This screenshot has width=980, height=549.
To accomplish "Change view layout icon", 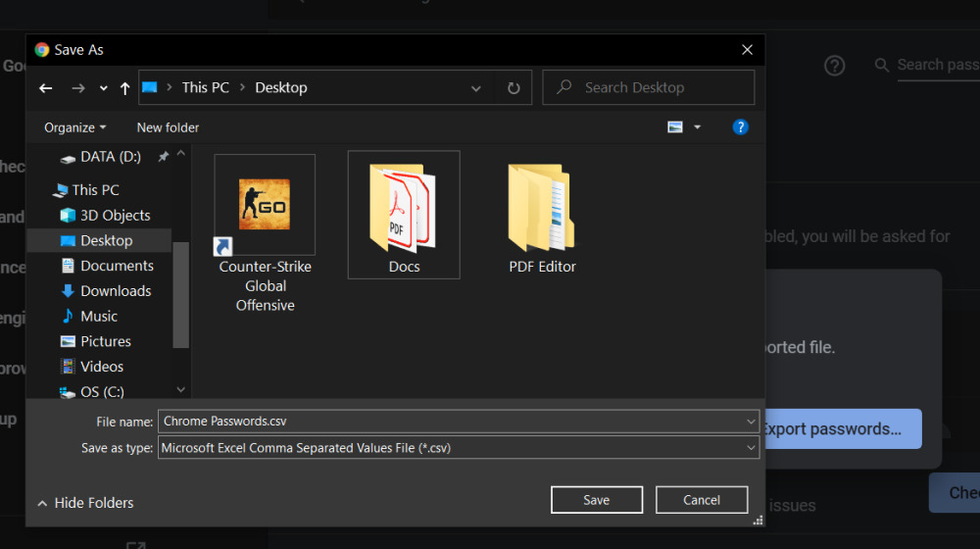I will [x=675, y=127].
